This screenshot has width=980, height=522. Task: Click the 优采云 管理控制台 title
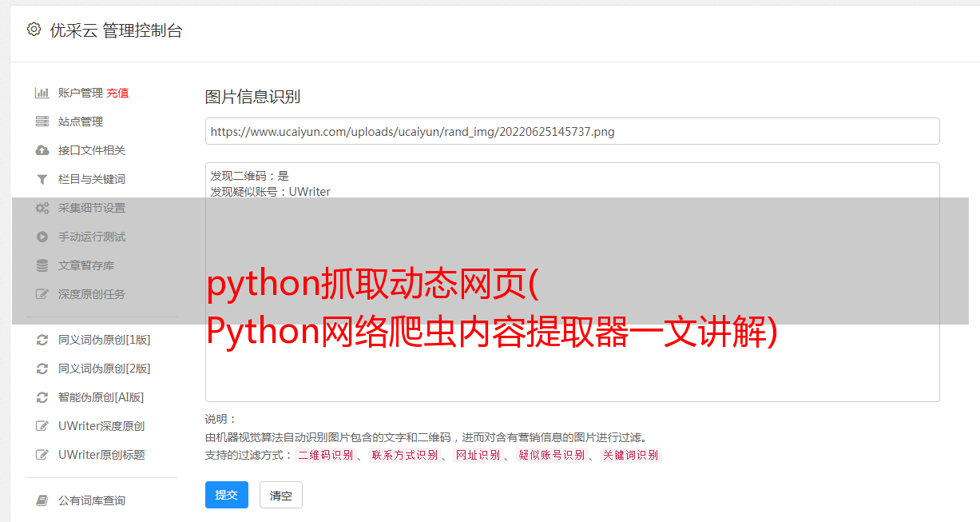[116, 30]
